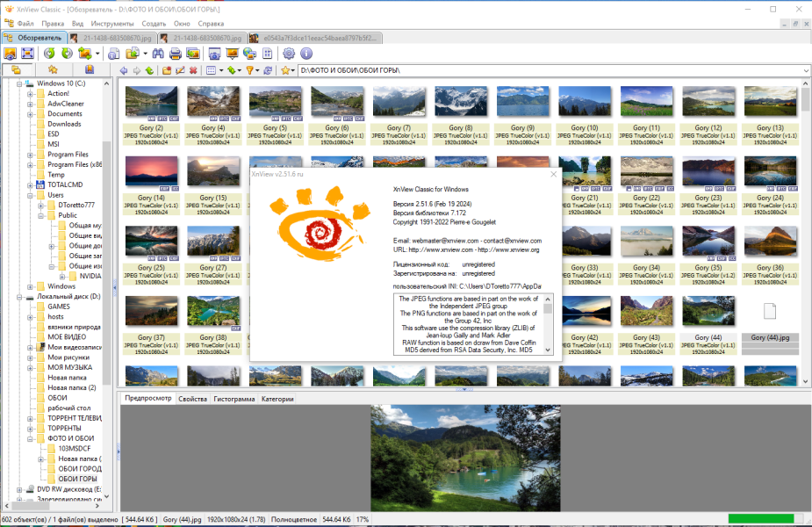This screenshot has width=812, height=527.
Task: Open the Инструменты menu
Action: [111, 24]
